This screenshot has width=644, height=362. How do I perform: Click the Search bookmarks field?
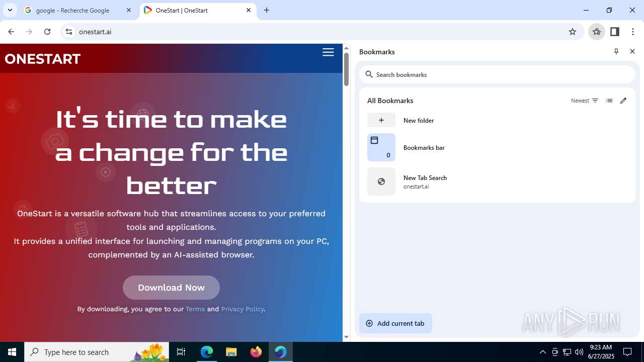497,74
